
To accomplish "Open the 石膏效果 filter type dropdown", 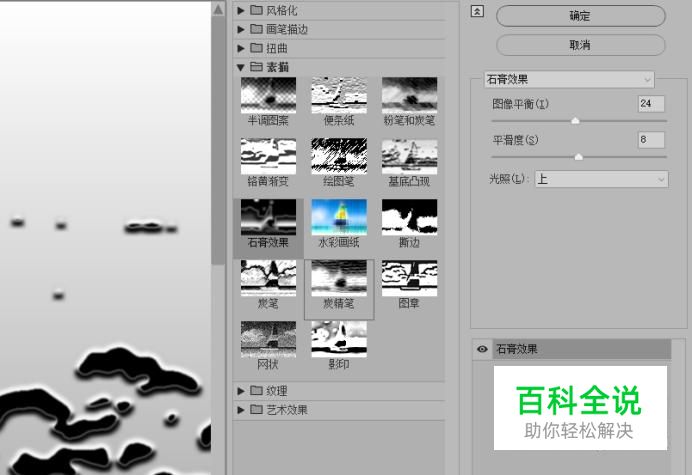I will coord(569,80).
